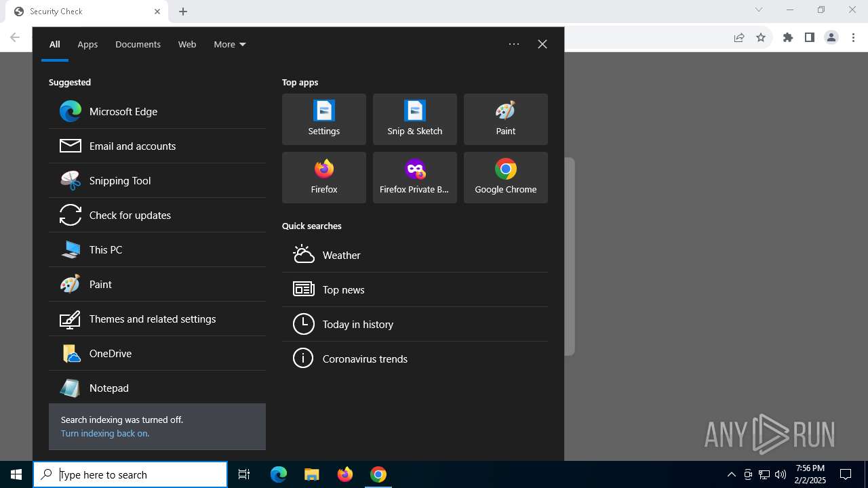This screenshot has height=488, width=868.
Task: Open Snip & Sketch tile
Action: click(415, 119)
